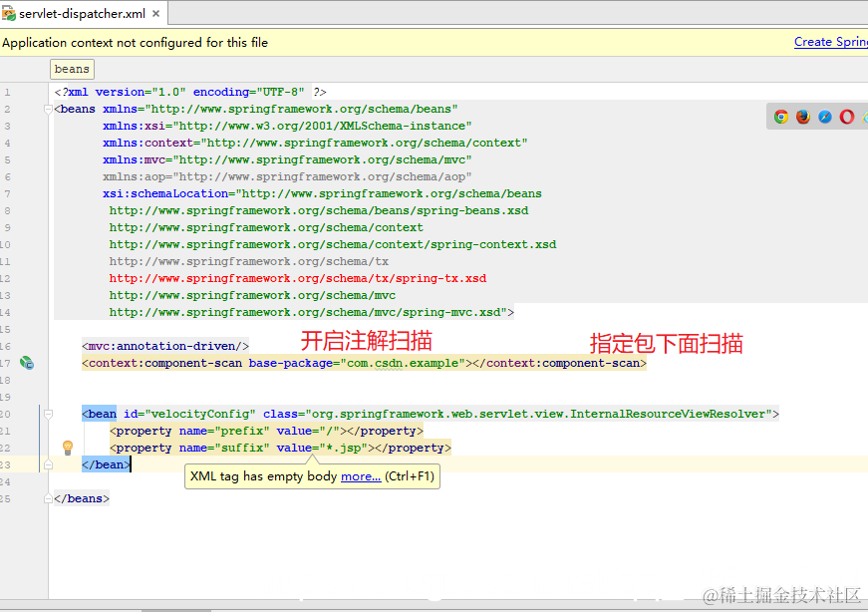Click the closing beans fold marker on line 25
This screenshot has height=612, width=868.
[48, 498]
